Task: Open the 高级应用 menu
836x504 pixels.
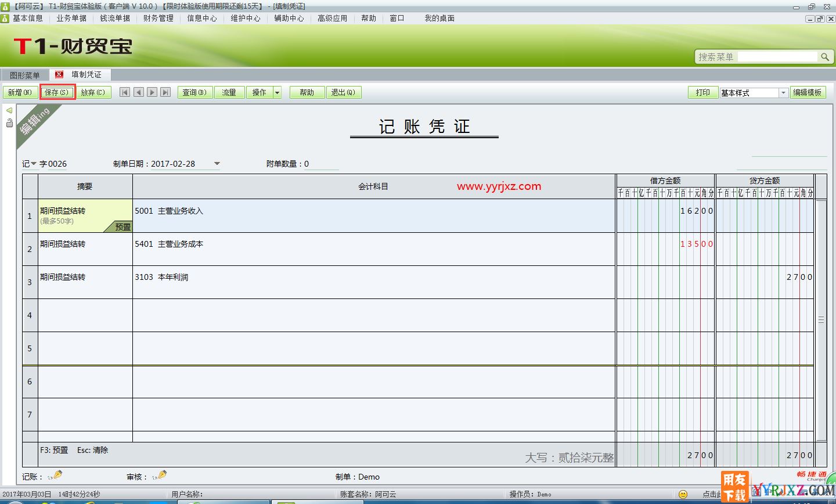Action: pos(333,18)
